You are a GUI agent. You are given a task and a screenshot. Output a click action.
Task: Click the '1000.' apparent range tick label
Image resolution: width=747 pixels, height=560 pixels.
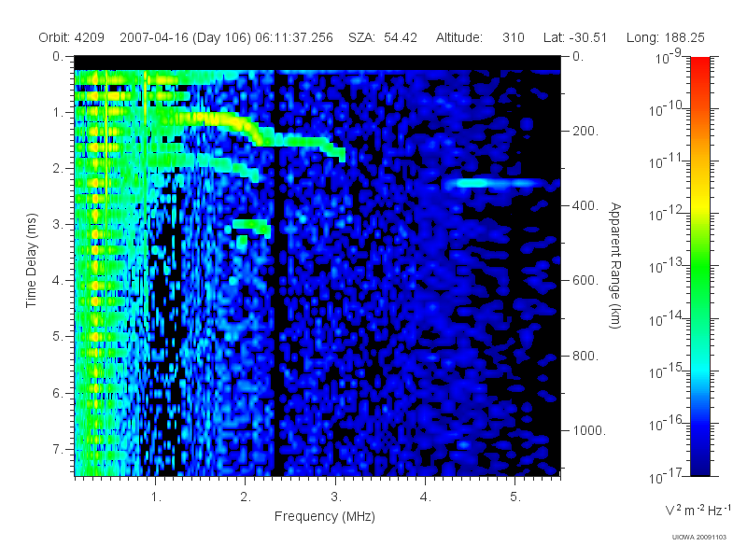589,430
